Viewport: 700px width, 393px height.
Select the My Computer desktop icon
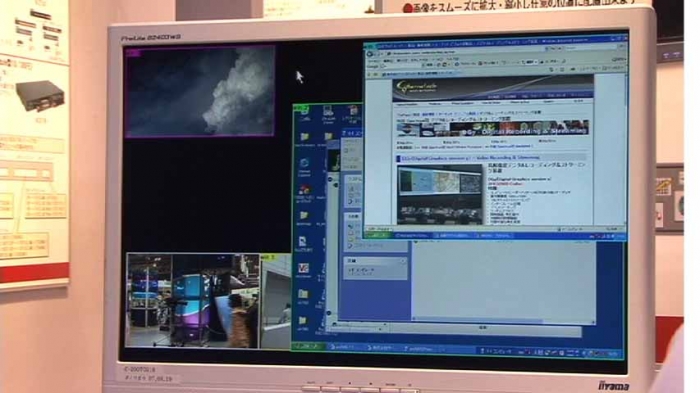click(x=328, y=114)
